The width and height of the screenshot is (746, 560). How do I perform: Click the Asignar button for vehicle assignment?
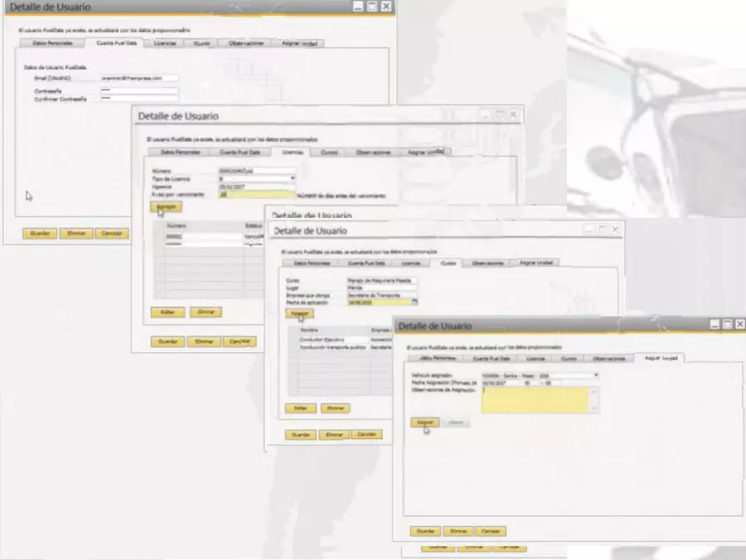[x=424, y=422]
